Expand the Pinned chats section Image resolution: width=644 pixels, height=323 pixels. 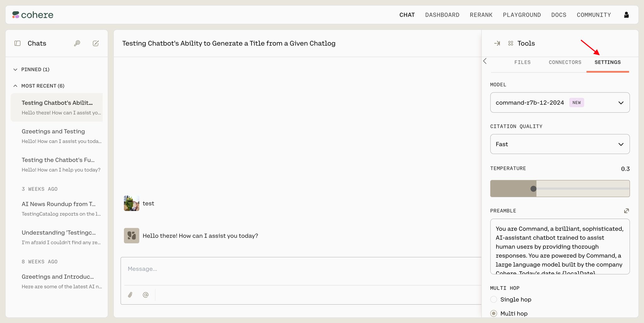[x=31, y=70]
